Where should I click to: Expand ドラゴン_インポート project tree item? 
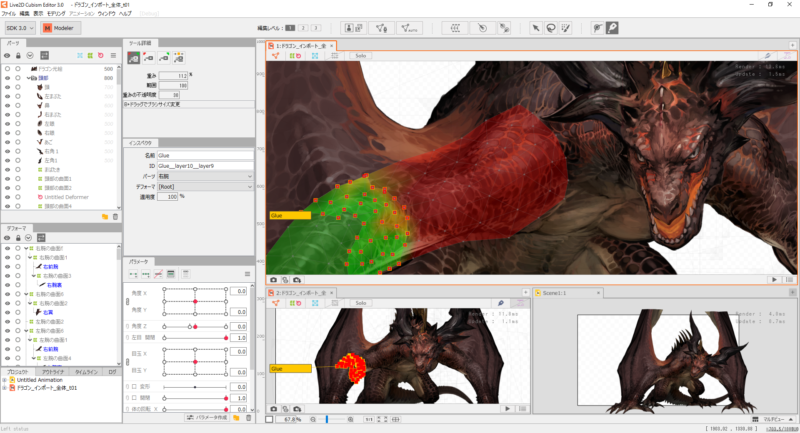pyautogui.click(x=5, y=388)
